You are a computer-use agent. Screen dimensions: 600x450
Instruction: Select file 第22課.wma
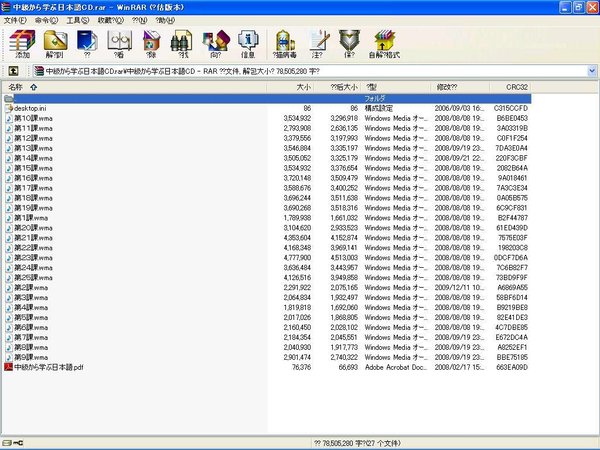coord(33,248)
